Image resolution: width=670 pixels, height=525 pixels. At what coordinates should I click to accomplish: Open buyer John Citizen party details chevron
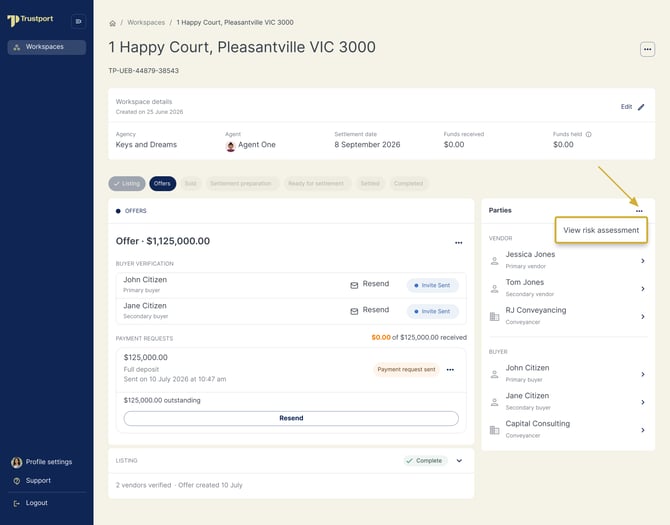(x=643, y=375)
